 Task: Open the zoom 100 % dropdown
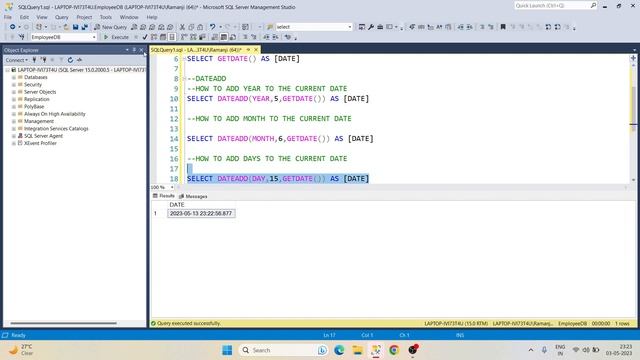(172, 187)
